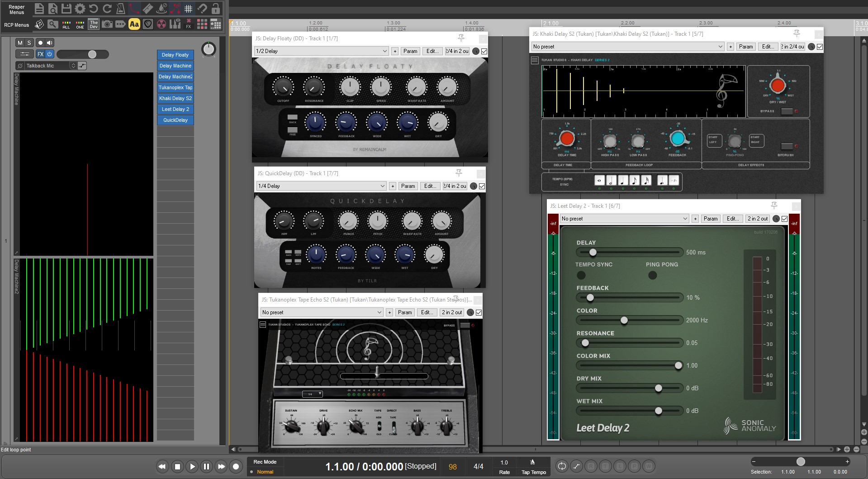Toggle track FX bypass power button
The width and height of the screenshot is (868, 479).
[49, 54]
